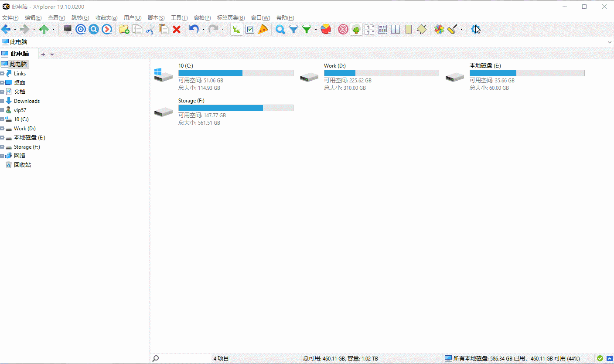
Task: Toggle the tree panel visibility icon
Action: click(x=237, y=29)
